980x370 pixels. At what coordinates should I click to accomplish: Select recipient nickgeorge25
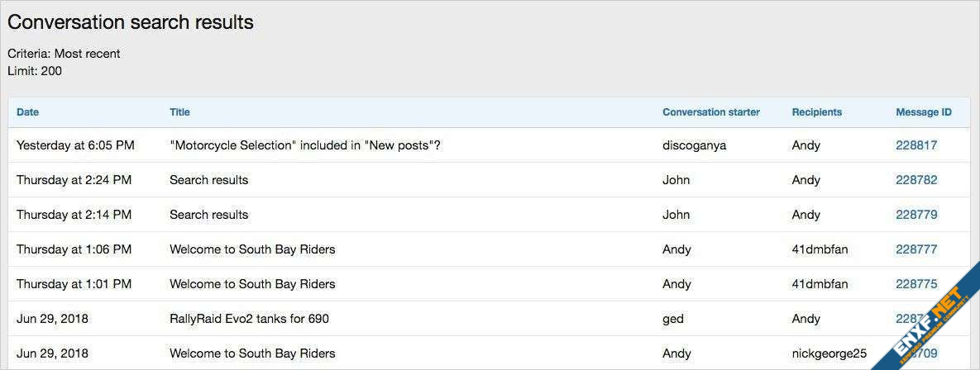click(x=829, y=353)
